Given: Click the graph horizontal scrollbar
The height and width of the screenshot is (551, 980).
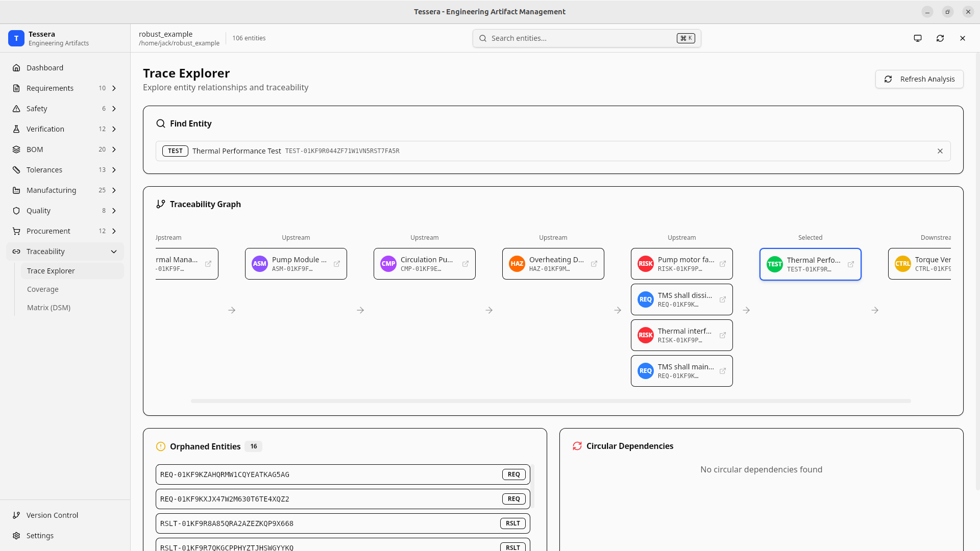Looking at the screenshot, I should tap(550, 401).
